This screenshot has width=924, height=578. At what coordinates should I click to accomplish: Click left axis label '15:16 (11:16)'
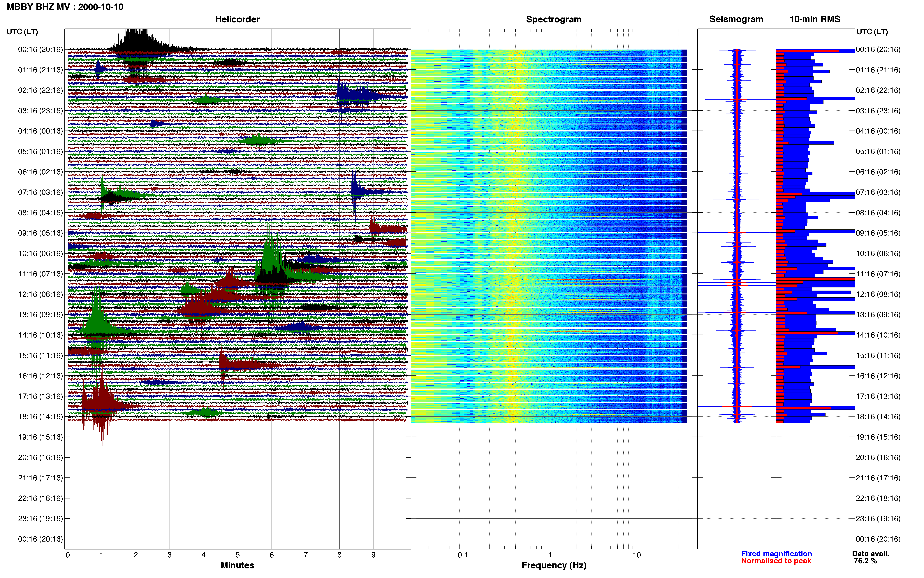[x=41, y=356]
